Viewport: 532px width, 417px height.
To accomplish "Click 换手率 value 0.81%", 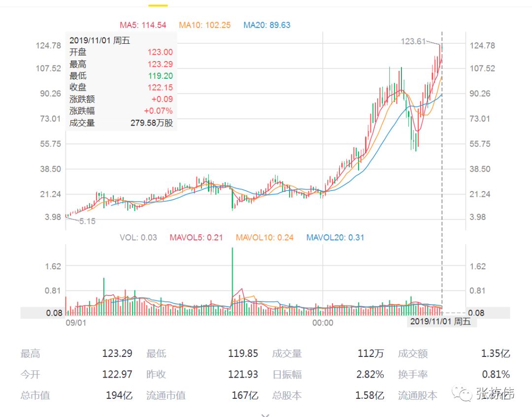I will [x=496, y=374].
